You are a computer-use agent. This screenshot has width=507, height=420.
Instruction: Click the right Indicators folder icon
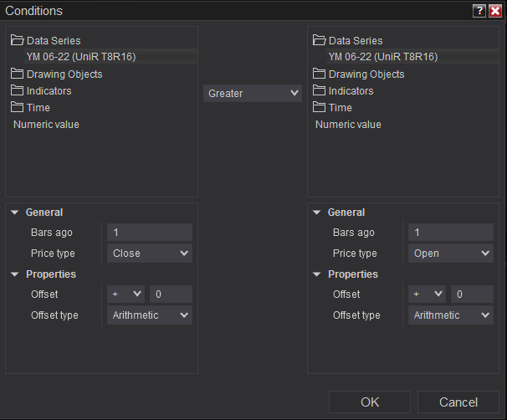[x=319, y=90]
